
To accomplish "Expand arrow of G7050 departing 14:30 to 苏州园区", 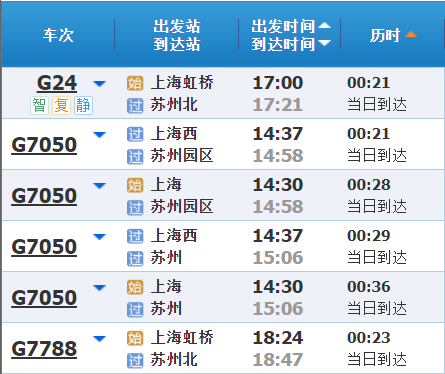I will tap(99, 186).
